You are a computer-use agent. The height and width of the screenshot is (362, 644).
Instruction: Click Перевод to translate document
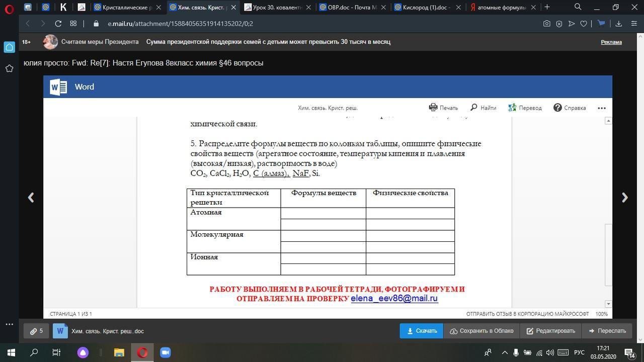click(x=525, y=108)
